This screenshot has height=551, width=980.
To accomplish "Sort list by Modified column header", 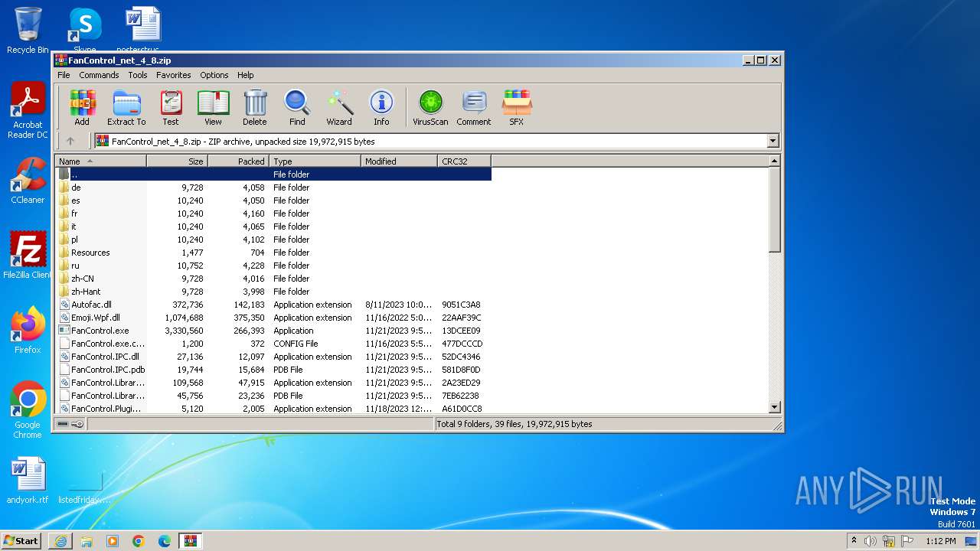I will [x=399, y=161].
